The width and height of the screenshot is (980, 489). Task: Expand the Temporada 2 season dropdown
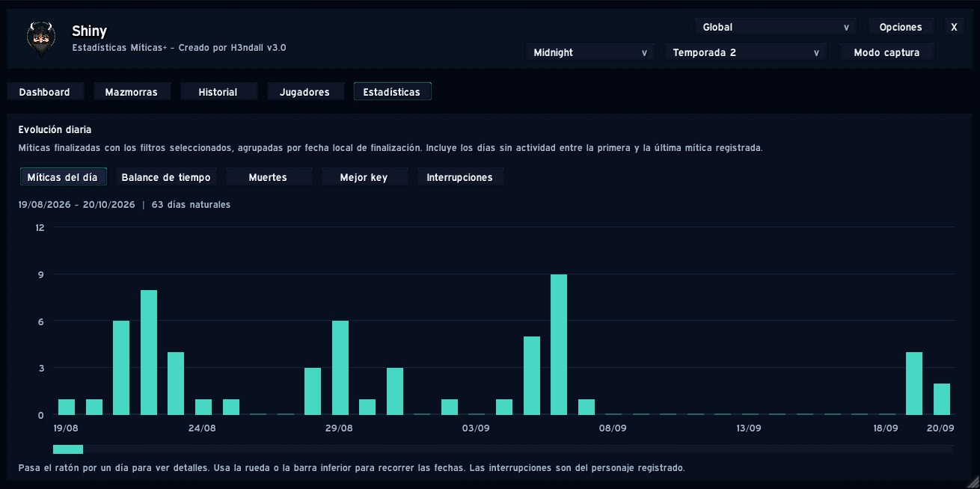pyautogui.click(x=746, y=52)
